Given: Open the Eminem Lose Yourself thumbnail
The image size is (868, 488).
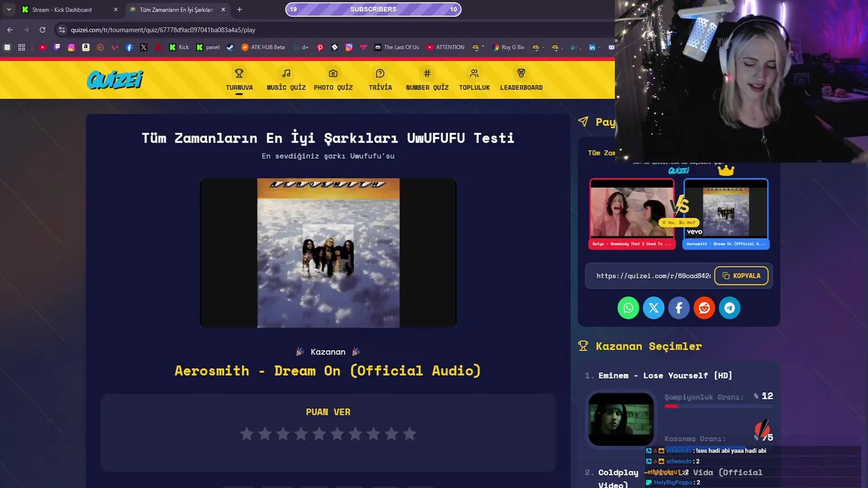Looking at the screenshot, I should (x=620, y=420).
